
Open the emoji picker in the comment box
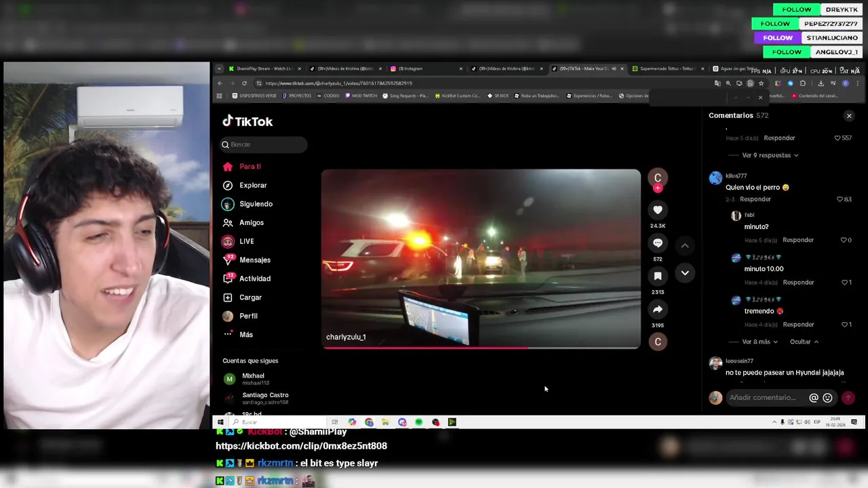coord(827,398)
